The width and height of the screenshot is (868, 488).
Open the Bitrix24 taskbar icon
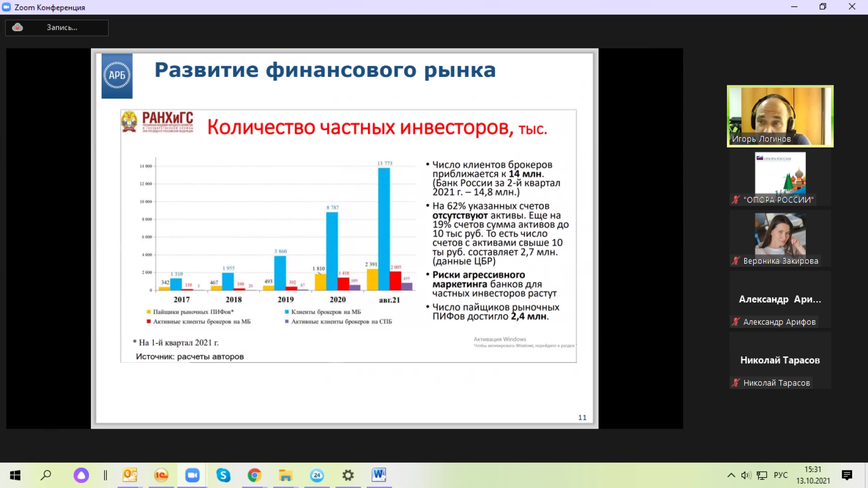coord(317,475)
